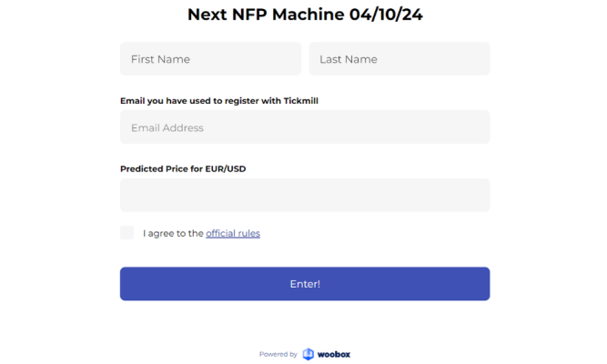607x364 pixels.
Task: Click the Predicted Price for EUR/USD label
Action: click(183, 169)
